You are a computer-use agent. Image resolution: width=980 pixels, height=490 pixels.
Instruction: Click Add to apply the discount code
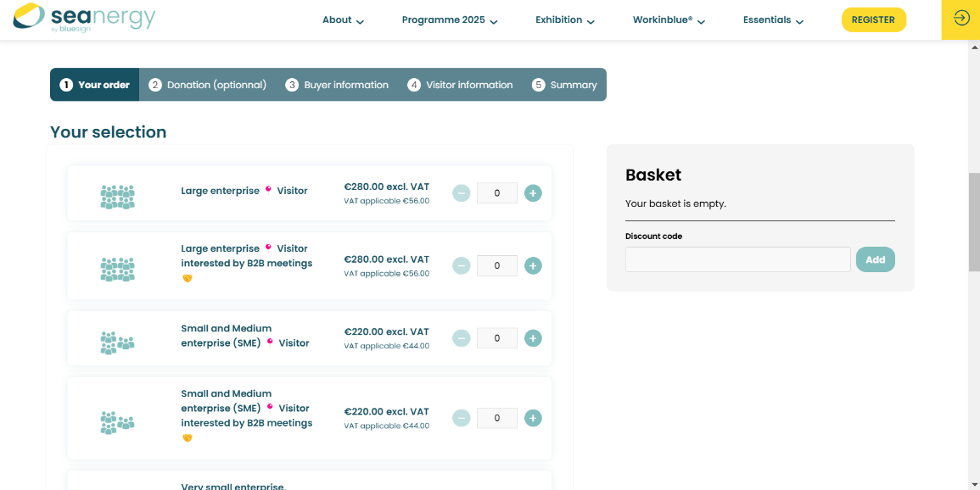point(875,259)
